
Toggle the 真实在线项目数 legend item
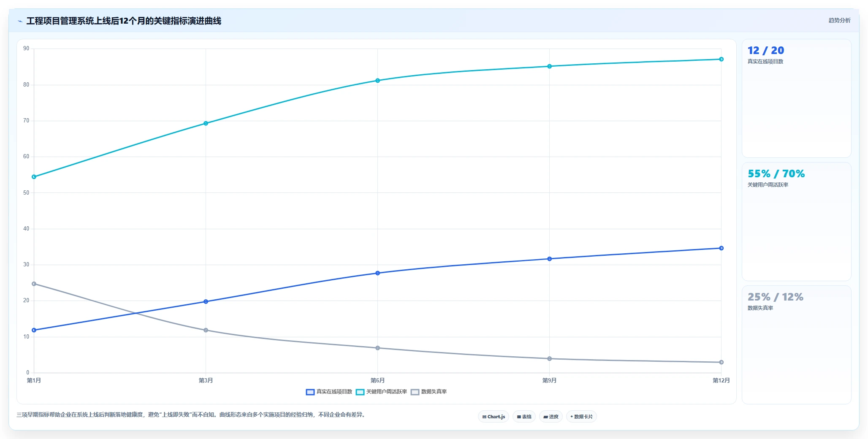(x=329, y=392)
